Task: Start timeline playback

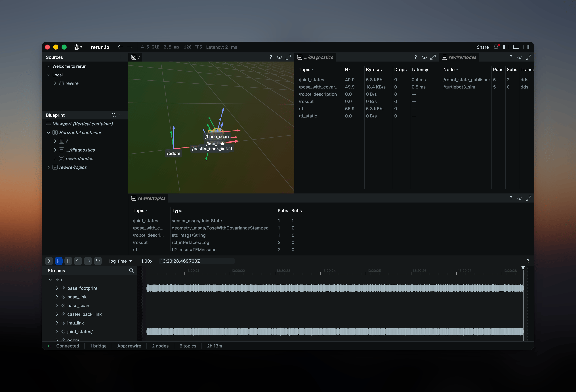Action: tap(49, 261)
